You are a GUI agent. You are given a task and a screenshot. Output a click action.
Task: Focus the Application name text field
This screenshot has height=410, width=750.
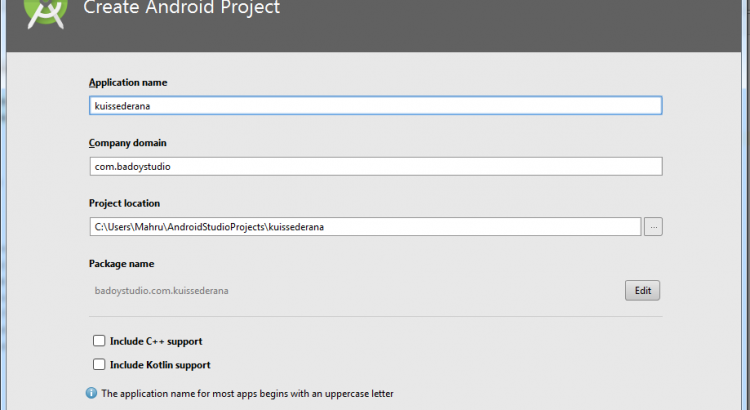375,106
